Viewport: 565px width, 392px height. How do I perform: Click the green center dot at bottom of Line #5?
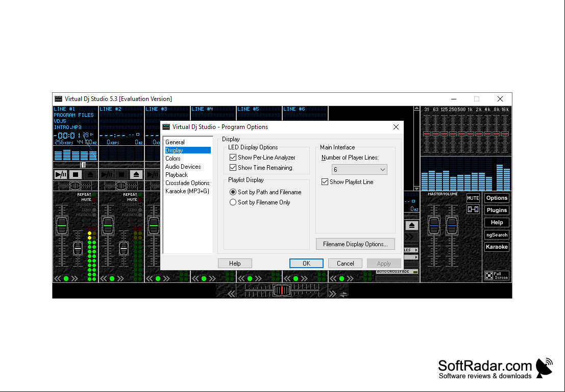250,279
